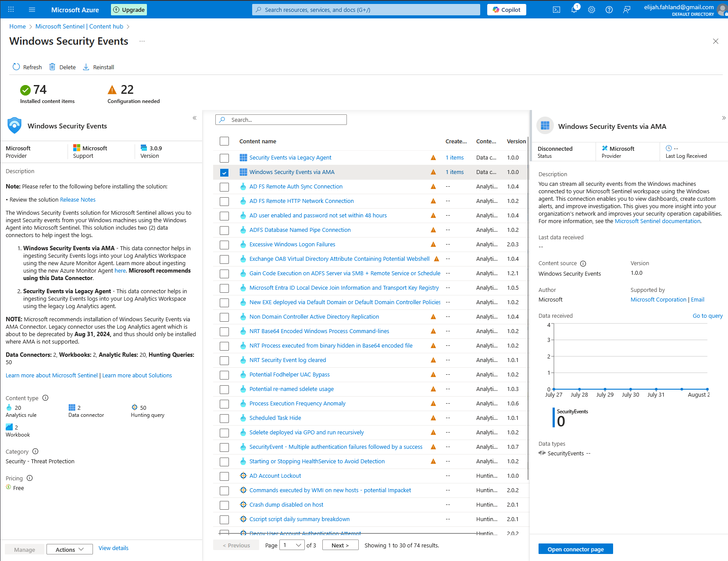Click Open connector page button
This screenshot has width=728, height=561.
coord(575,549)
